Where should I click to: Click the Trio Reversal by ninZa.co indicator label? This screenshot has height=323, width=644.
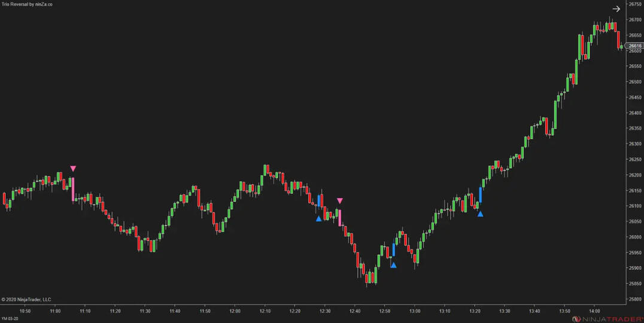click(x=27, y=4)
